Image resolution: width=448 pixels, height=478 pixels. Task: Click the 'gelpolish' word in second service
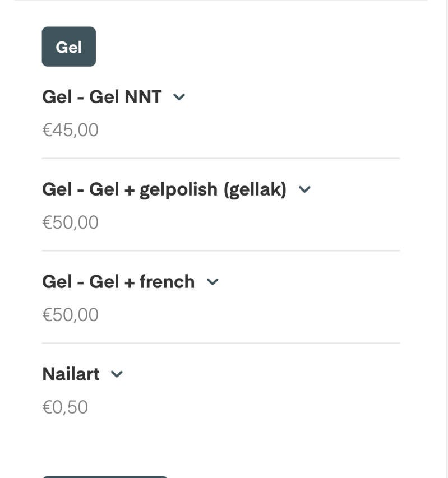tap(178, 189)
